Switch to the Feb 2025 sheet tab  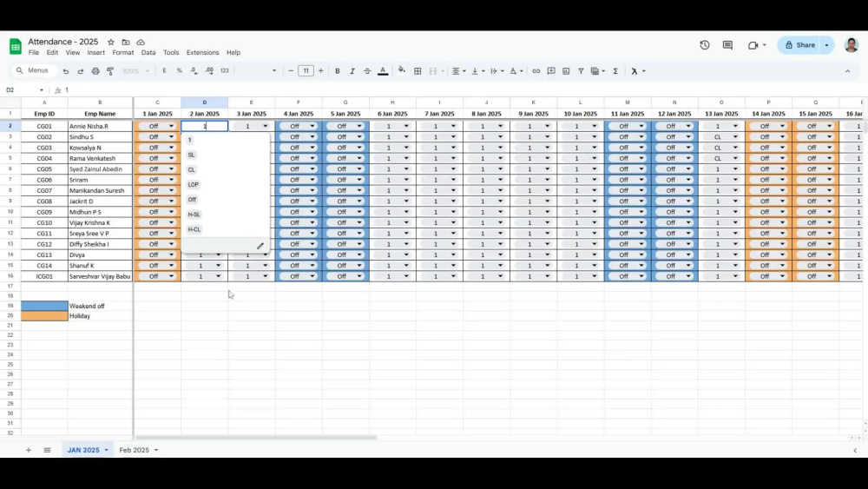click(x=134, y=450)
